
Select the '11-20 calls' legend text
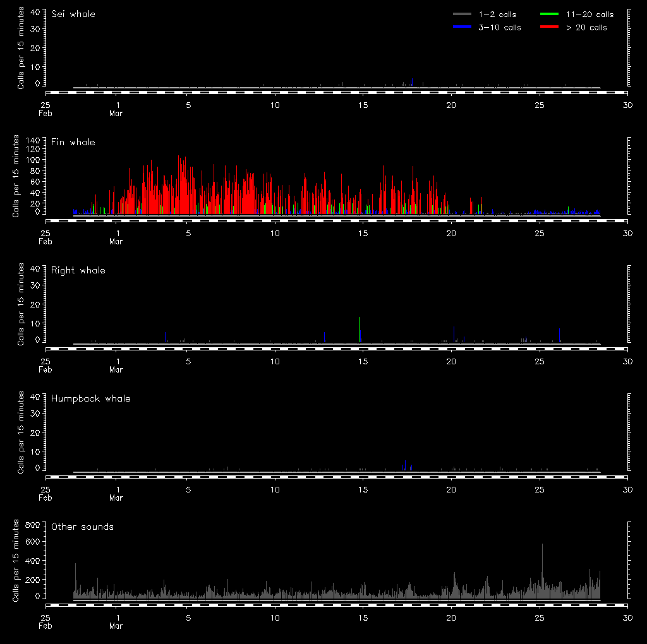point(590,15)
